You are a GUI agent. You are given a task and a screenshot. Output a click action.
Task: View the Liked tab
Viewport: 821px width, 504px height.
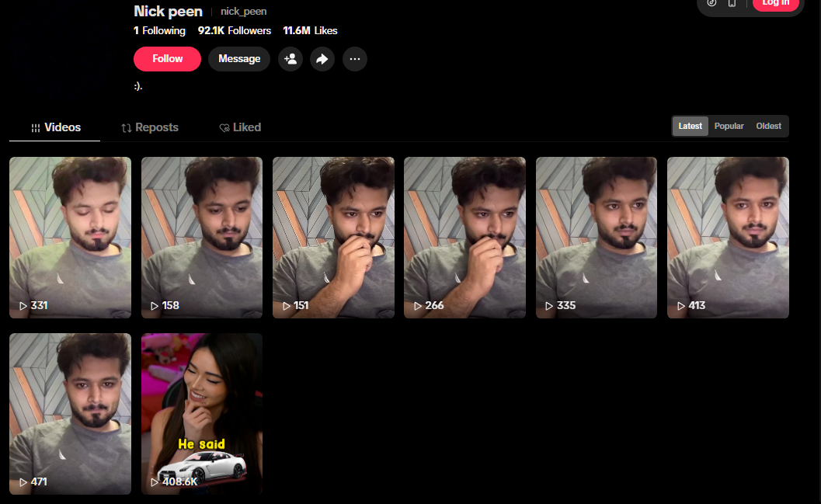click(240, 127)
